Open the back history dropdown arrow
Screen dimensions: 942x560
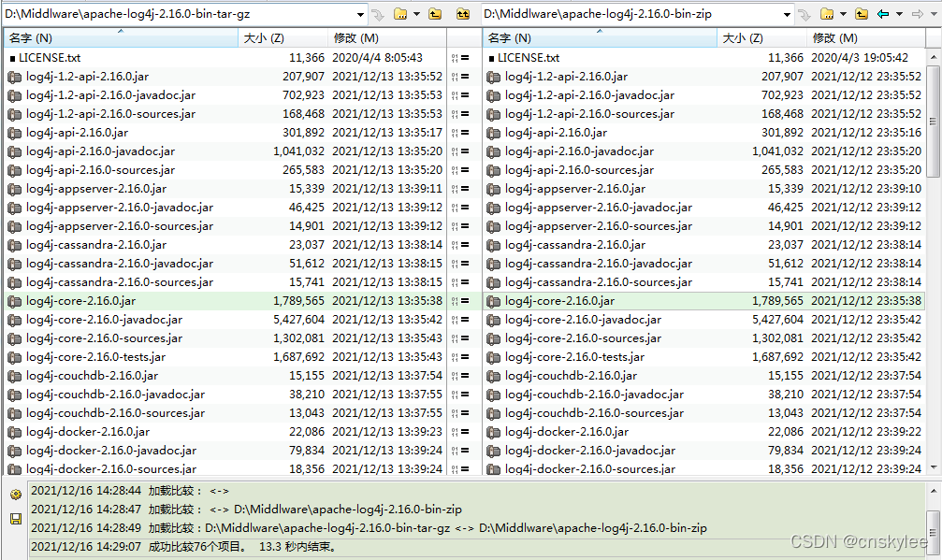pyautogui.click(x=899, y=14)
